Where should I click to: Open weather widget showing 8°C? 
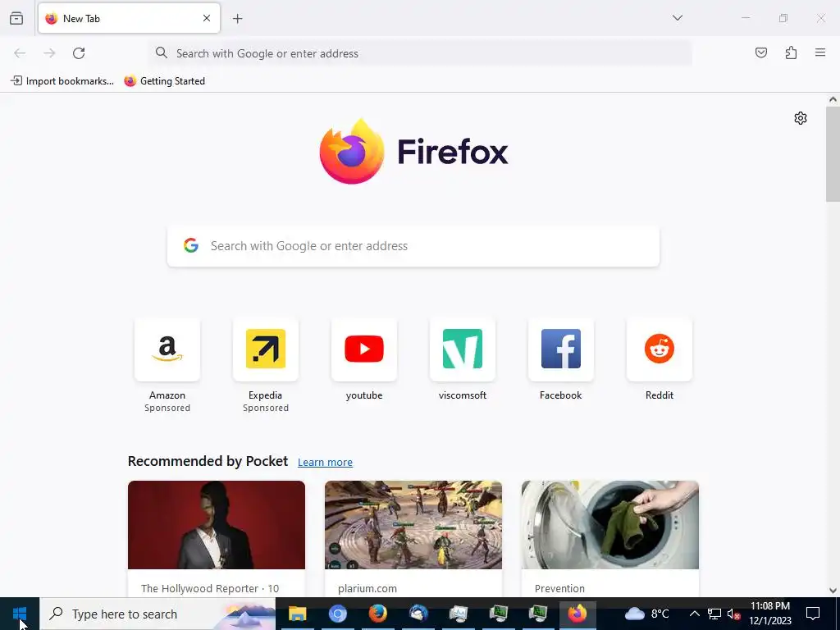646,614
